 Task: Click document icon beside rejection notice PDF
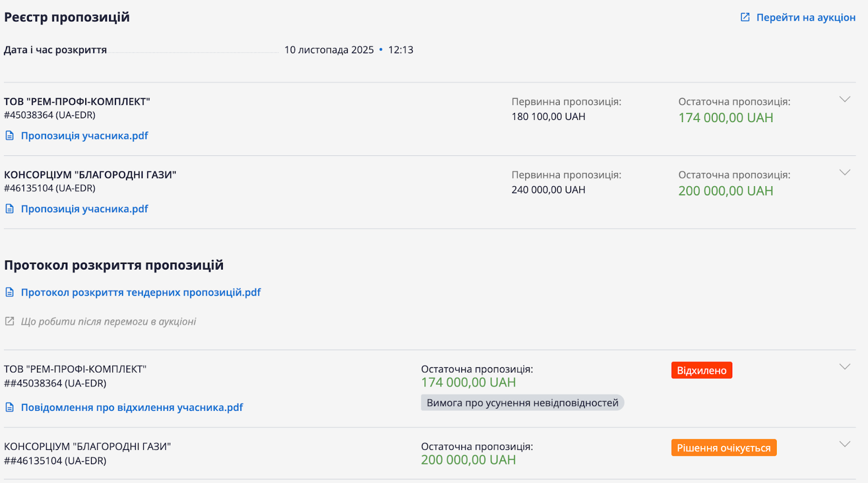click(10, 408)
